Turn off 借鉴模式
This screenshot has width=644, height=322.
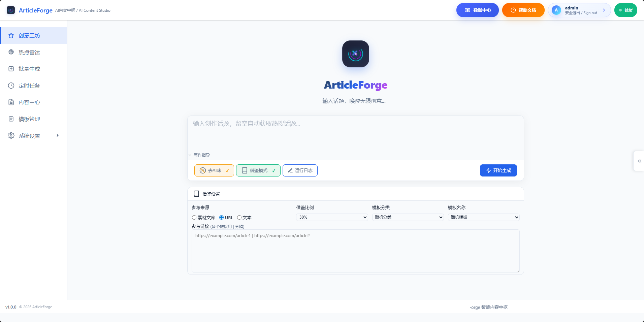(x=258, y=170)
